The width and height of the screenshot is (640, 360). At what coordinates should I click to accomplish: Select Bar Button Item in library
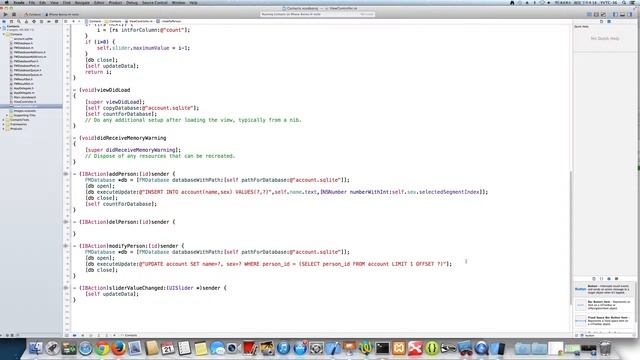pos(604,305)
